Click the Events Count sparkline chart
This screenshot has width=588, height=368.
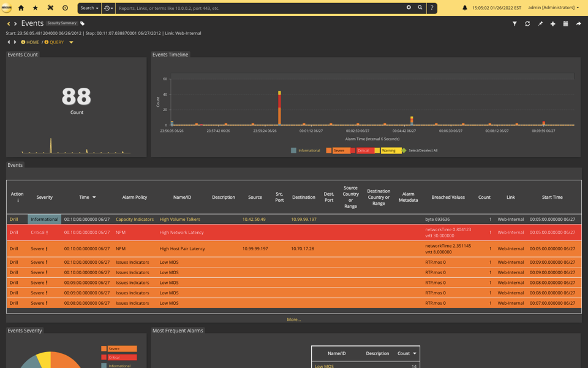tap(76, 146)
